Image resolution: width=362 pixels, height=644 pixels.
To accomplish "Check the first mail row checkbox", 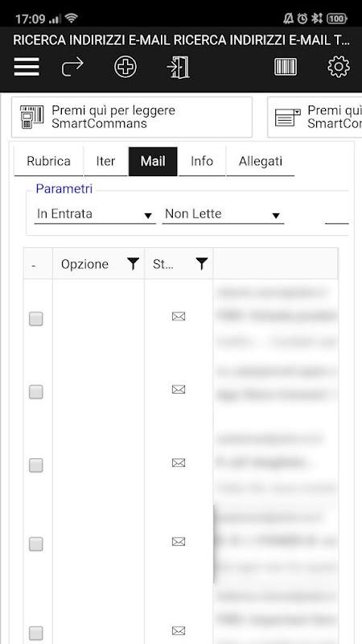I will click(x=36, y=319).
